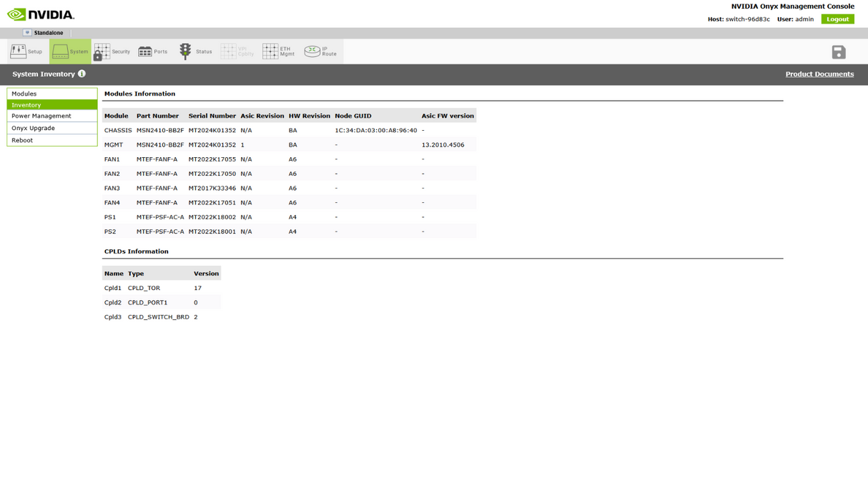Open the Setup toolbar section
This screenshot has height=488, width=868.
tap(26, 51)
